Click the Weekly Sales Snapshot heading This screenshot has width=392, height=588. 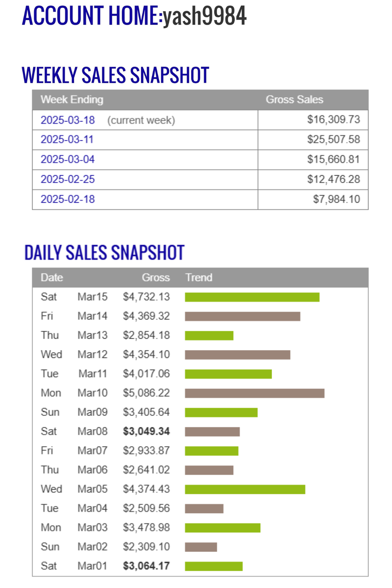tap(116, 75)
